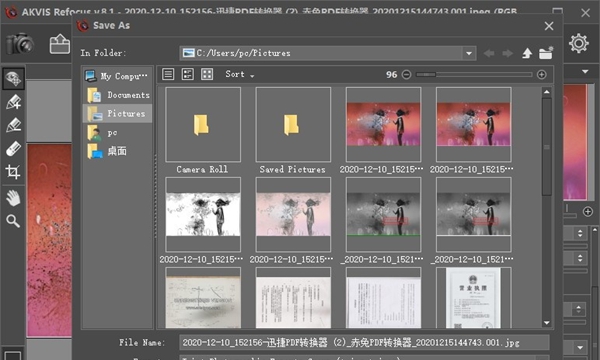Create a new folder in Save As dialog
This screenshot has width=600, height=360.
click(x=546, y=53)
